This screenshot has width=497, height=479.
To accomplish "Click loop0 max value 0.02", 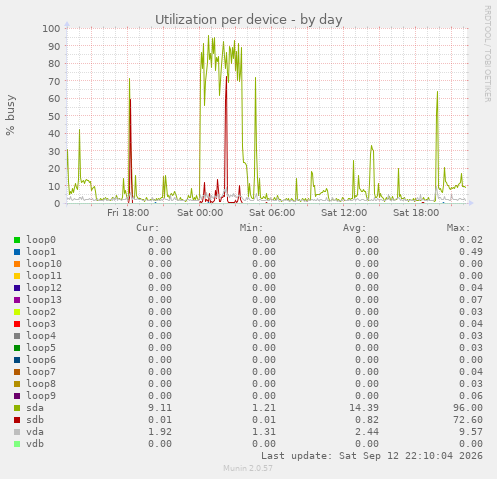I will click(471, 240).
